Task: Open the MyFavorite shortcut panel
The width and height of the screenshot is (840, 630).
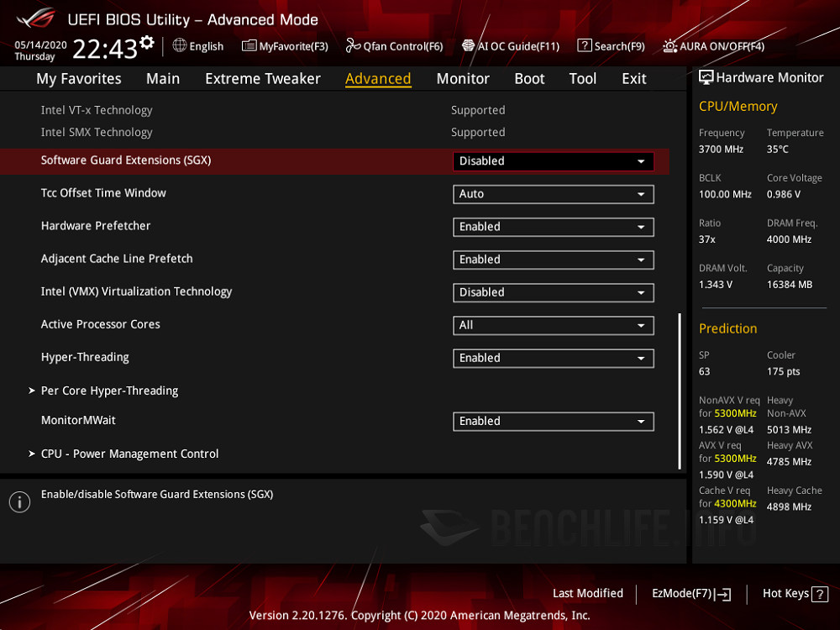Action: tap(285, 46)
